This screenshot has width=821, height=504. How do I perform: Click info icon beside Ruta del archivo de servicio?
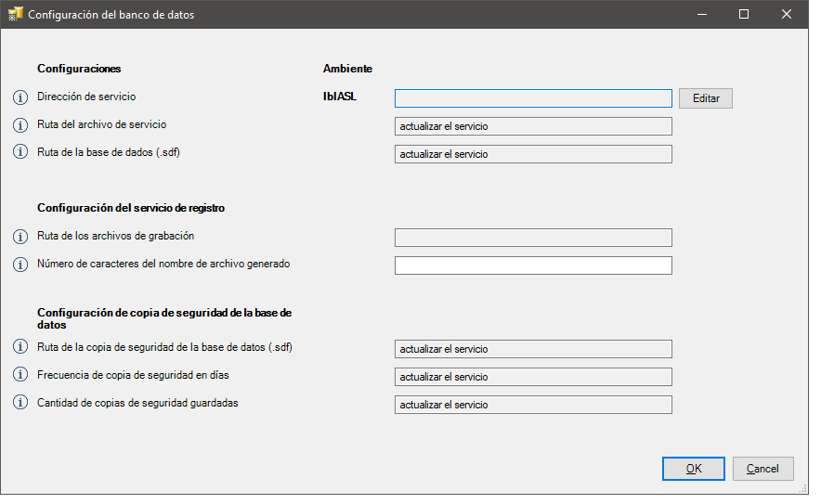click(20, 125)
